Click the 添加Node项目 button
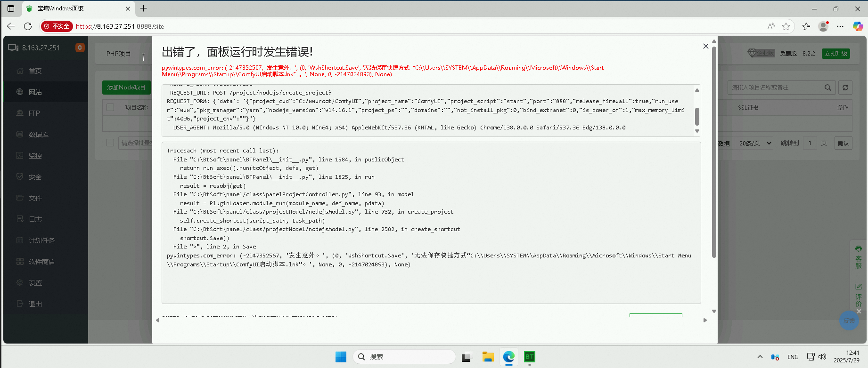Screen dimensions: 868x368 point(126,88)
